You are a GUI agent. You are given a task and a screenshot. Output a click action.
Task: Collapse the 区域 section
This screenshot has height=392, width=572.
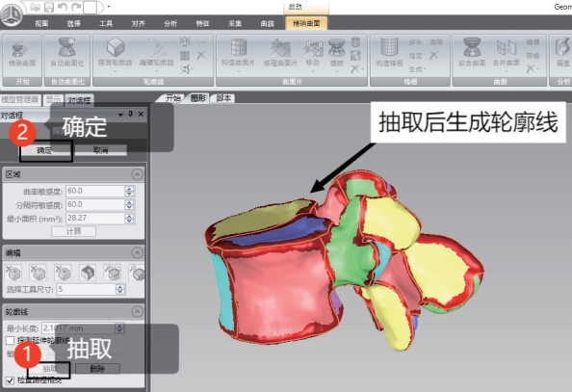(x=137, y=174)
